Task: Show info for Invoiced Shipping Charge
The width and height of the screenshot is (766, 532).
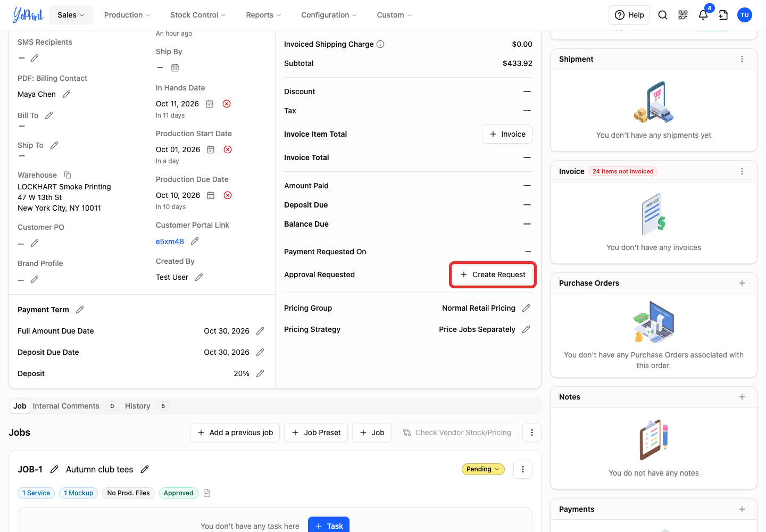Action: click(x=380, y=44)
